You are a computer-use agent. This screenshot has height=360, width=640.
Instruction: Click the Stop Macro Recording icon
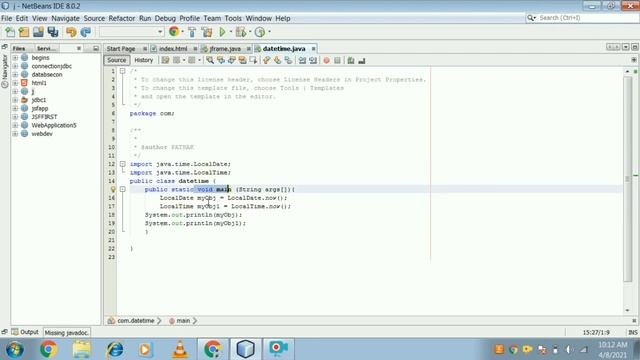337,60
